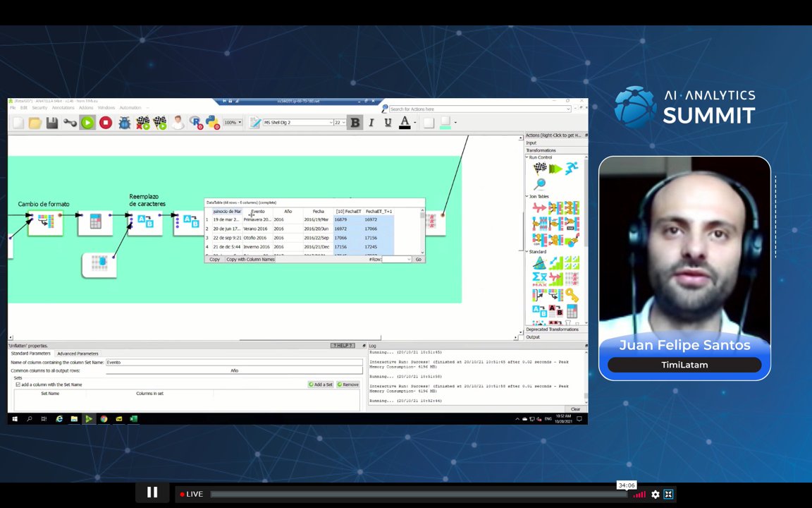Click the video progress bar

419,495
